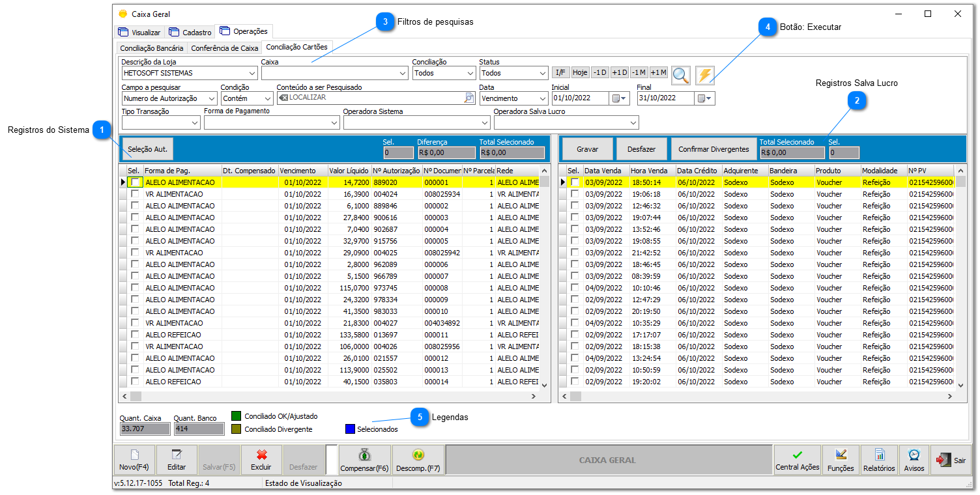Viewport: 980px width, 495px height.
Task: Expand the Operadora Salva Lucro dropdown
Action: (x=633, y=122)
